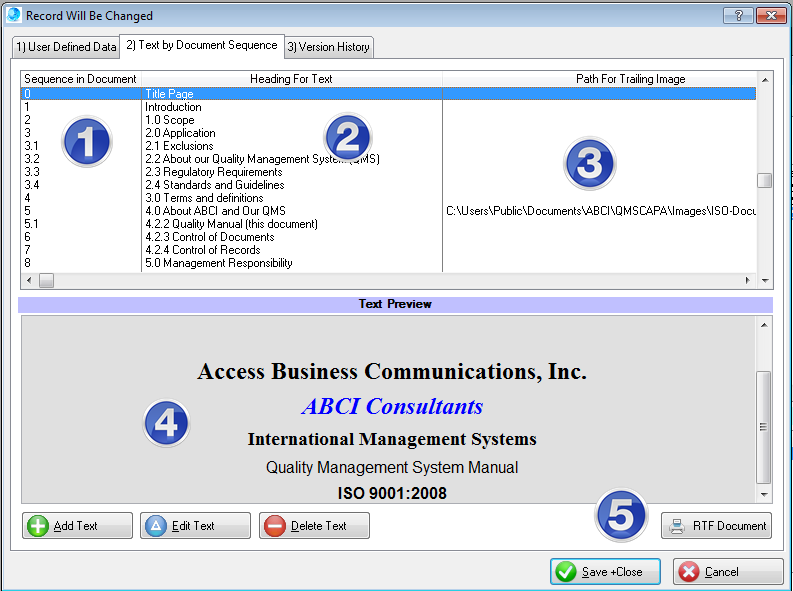Image resolution: width=793 pixels, height=591 pixels.
Task: Click the list's horizontal scrollbar thumb
Action: (47, 280)
